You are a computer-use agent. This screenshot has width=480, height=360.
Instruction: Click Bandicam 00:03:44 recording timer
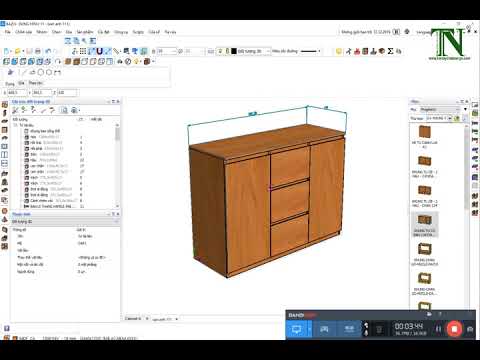coord(409,326)
